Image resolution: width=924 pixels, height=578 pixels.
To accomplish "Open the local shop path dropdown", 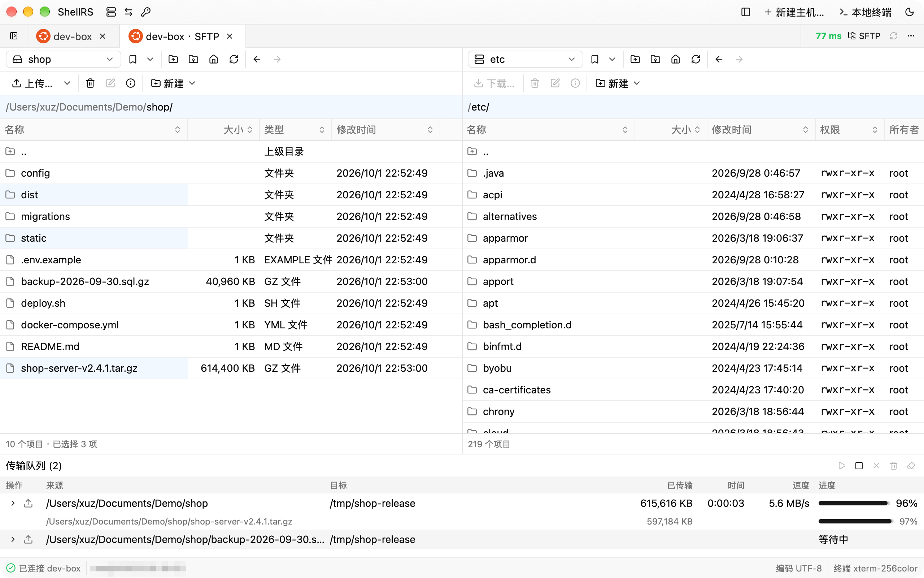I will pos(64,59).
